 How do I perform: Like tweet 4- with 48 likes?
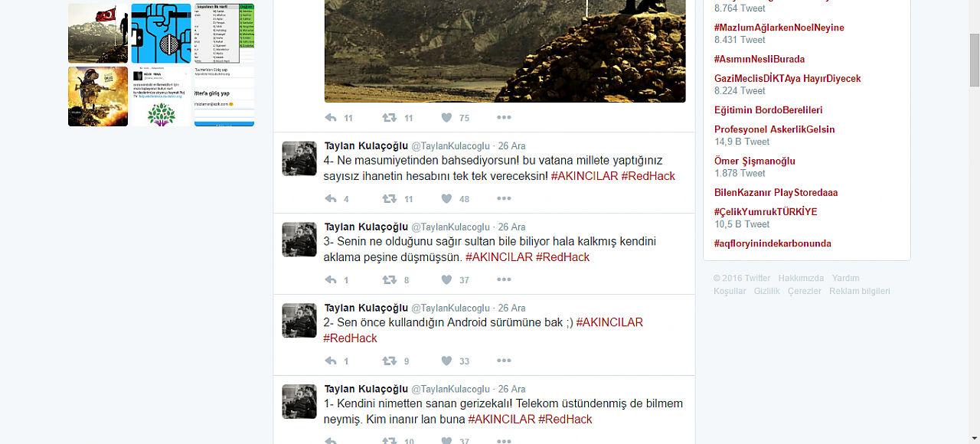pyautogui.click(x=446, y=199)
